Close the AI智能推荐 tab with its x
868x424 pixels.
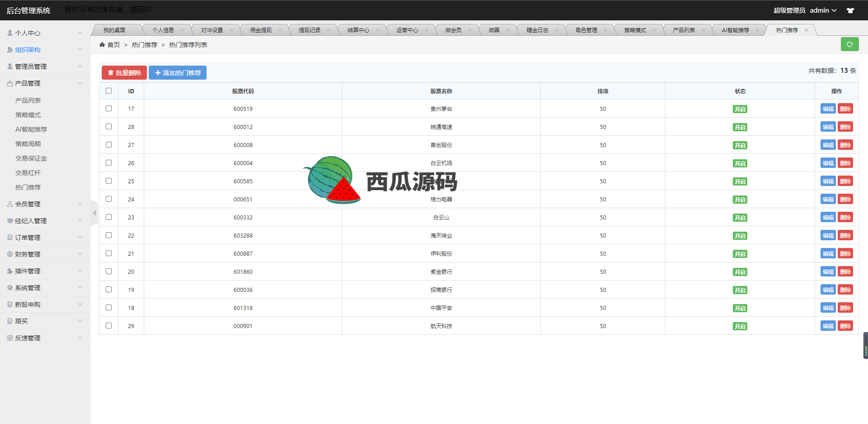pyautogui.click(x=757, y=30)
